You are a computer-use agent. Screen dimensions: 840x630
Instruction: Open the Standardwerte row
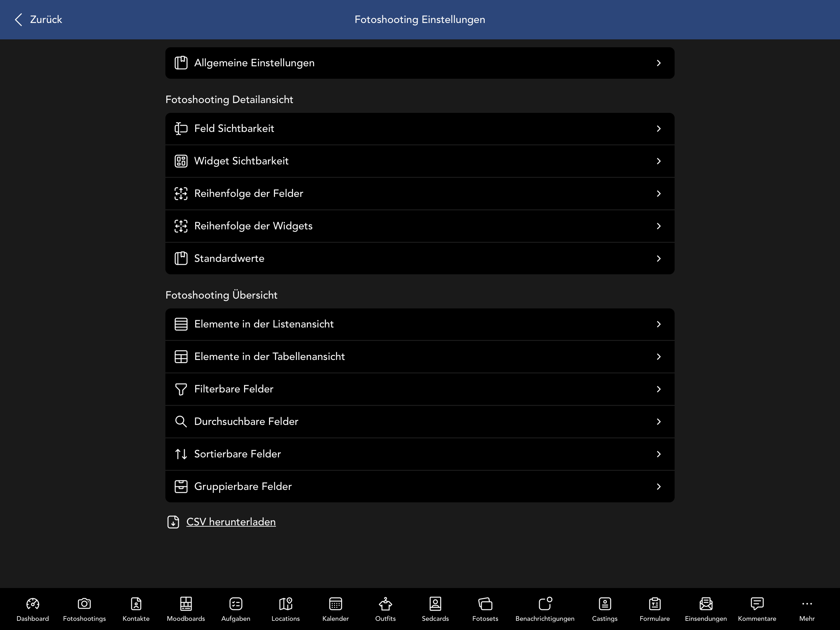[420, 258]
